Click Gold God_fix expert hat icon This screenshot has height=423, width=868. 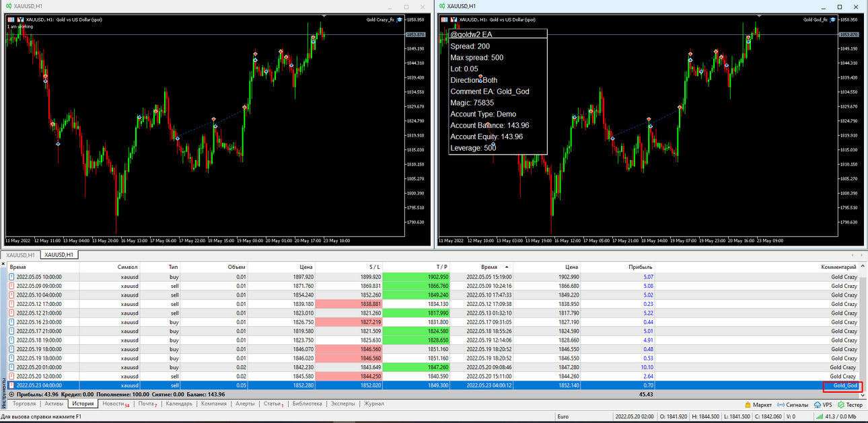coord(833,20)
